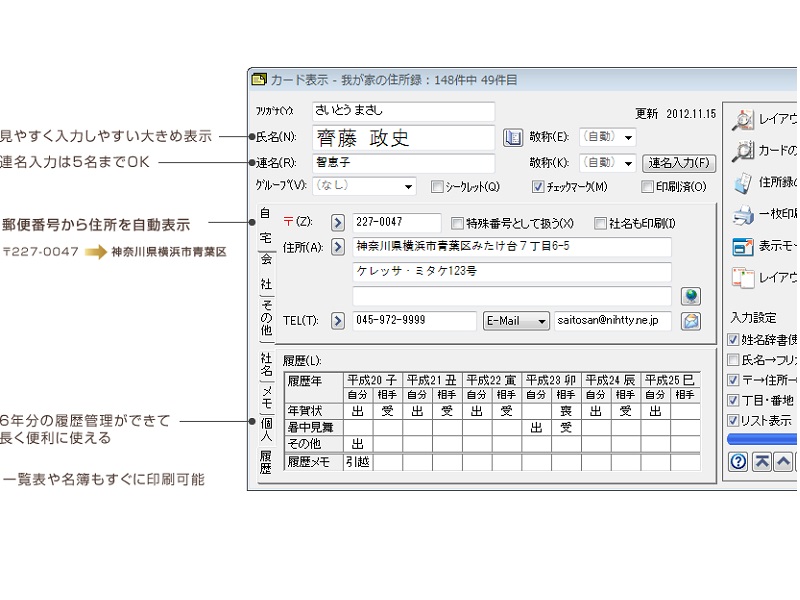
Task: Click the arrow button next to postal code
Action: [337, 222]
